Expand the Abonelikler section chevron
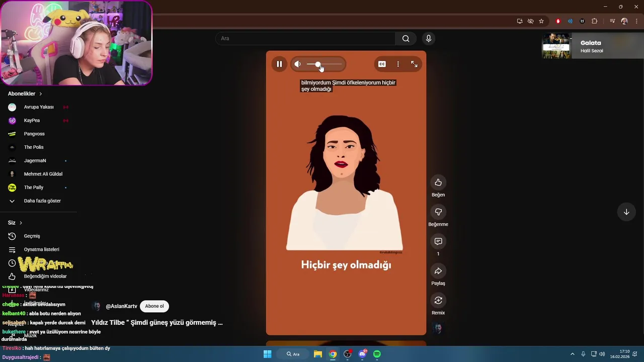 pyautogui.click(x=41, y=94)
